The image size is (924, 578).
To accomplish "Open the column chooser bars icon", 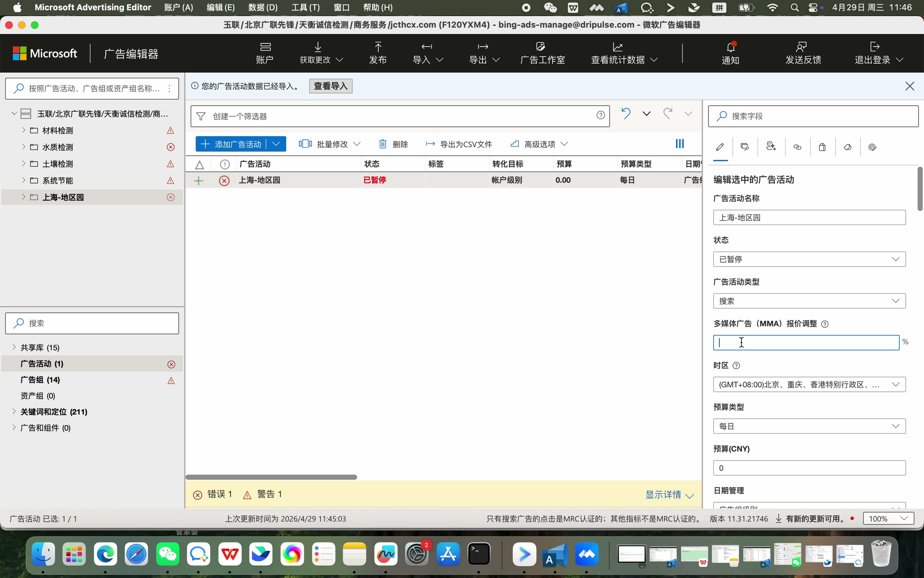I will (680, 144).
